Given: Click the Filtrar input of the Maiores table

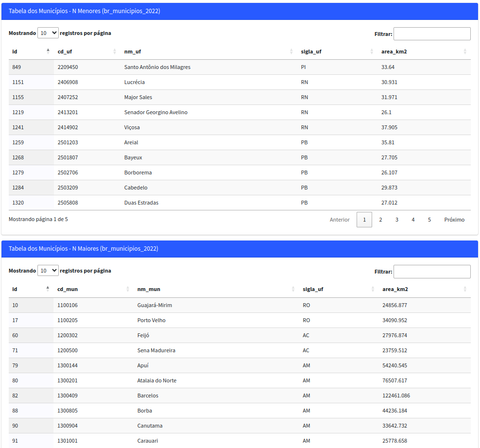Looking at the screenshot, I should 432,271.
